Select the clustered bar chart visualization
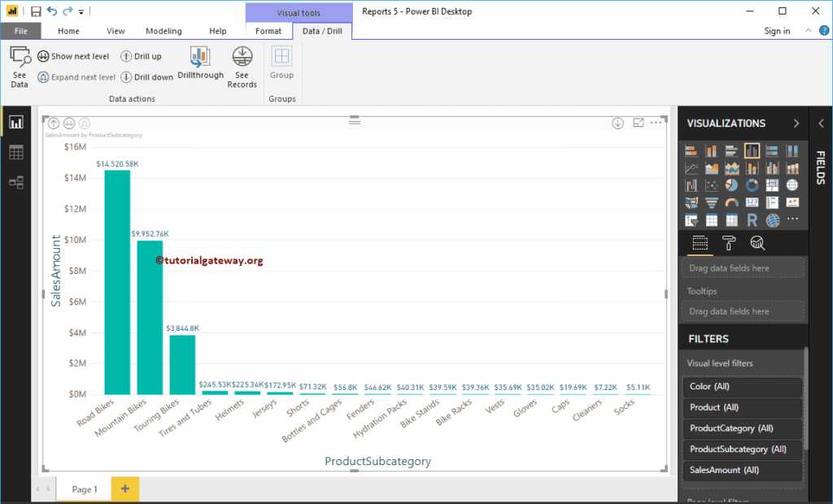 point(731,151)
